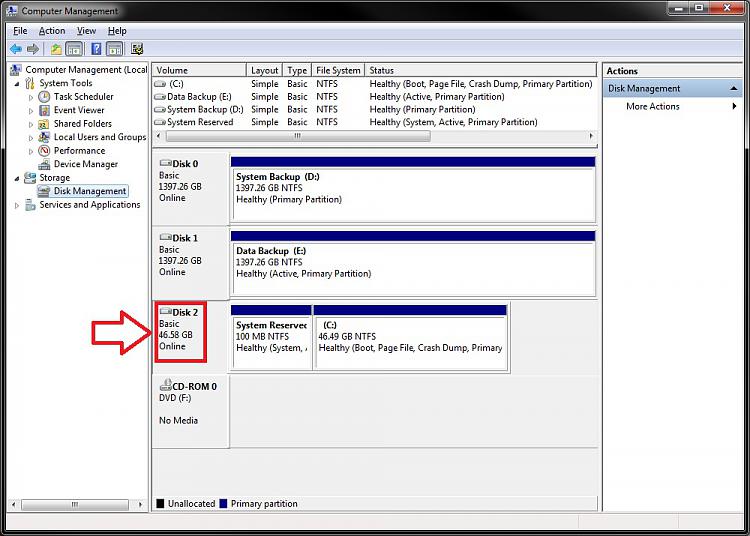Click tree pane horizontal scrollbar thumb
The height and width of the screenshot is (536, 750).
75,504
